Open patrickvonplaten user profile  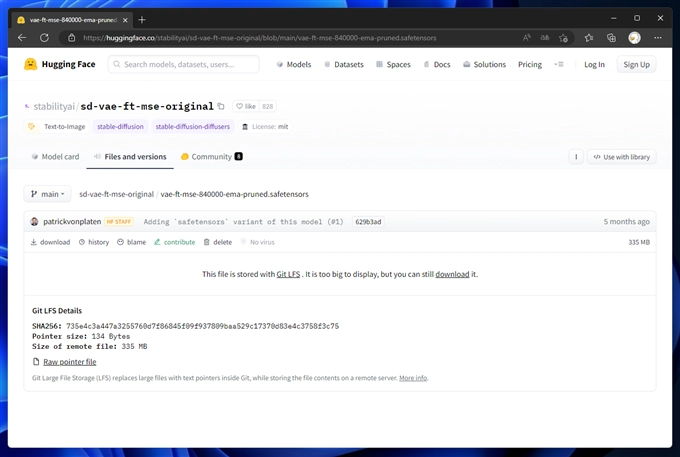[x=72, y=222]
